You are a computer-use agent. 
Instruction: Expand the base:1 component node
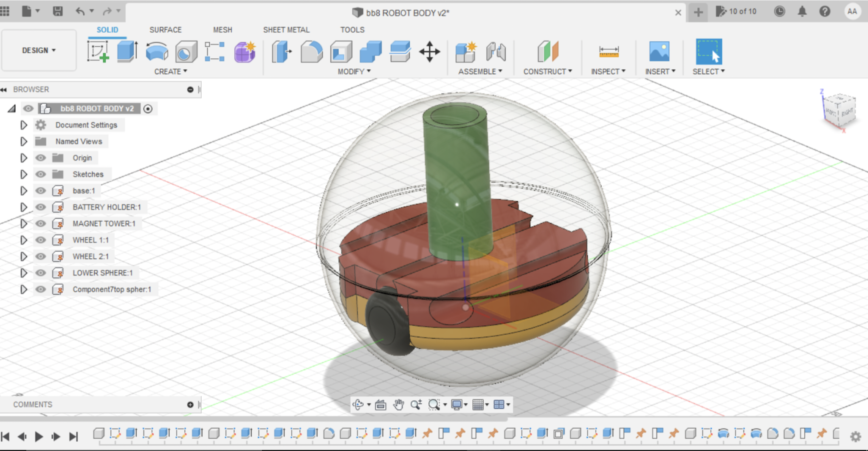(x=24, y=191)
